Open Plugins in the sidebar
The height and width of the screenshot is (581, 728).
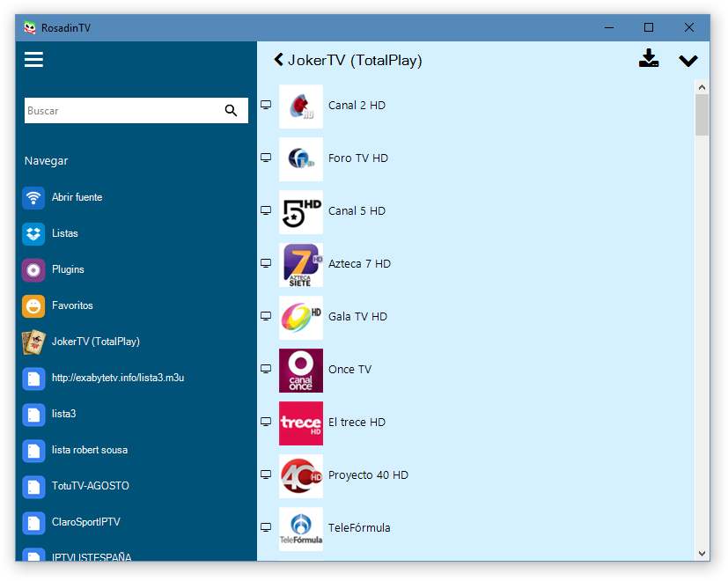(68, 269)
